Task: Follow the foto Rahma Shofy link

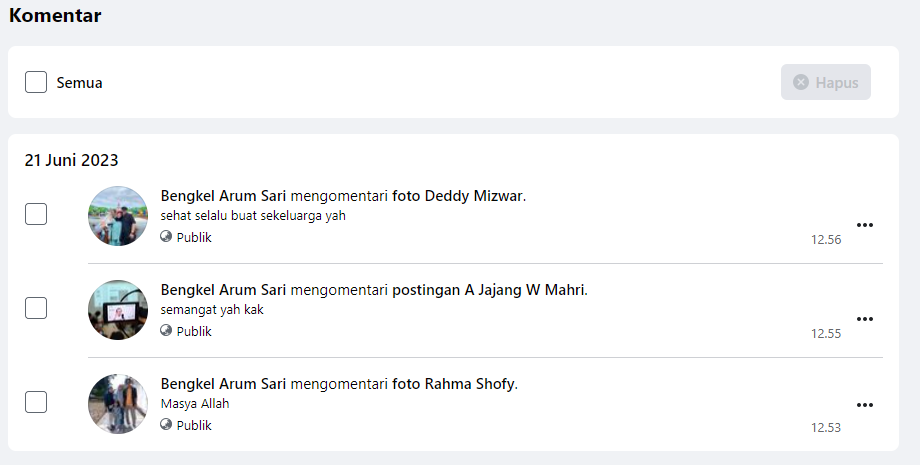Action: coord(454,384)
